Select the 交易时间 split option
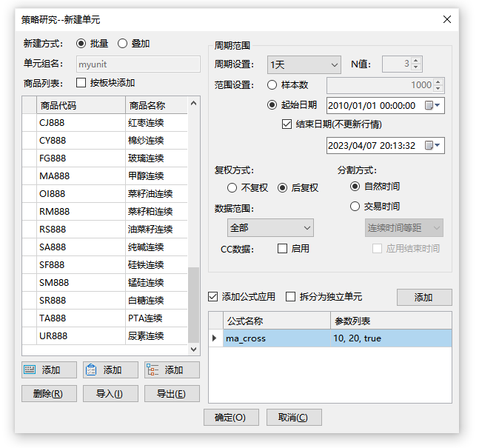This screenshot has height=448, width=499. (x=355, y=207)
